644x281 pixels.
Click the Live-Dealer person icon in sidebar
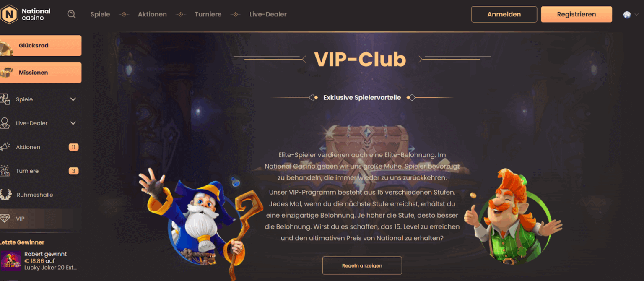[5, 123]
